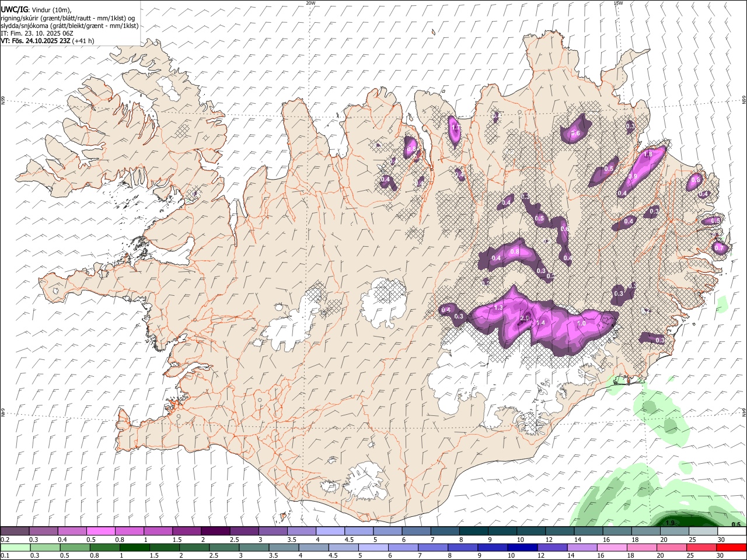
Task: Select the '10' label in the upper legend
Action: (x=520, y=540)
